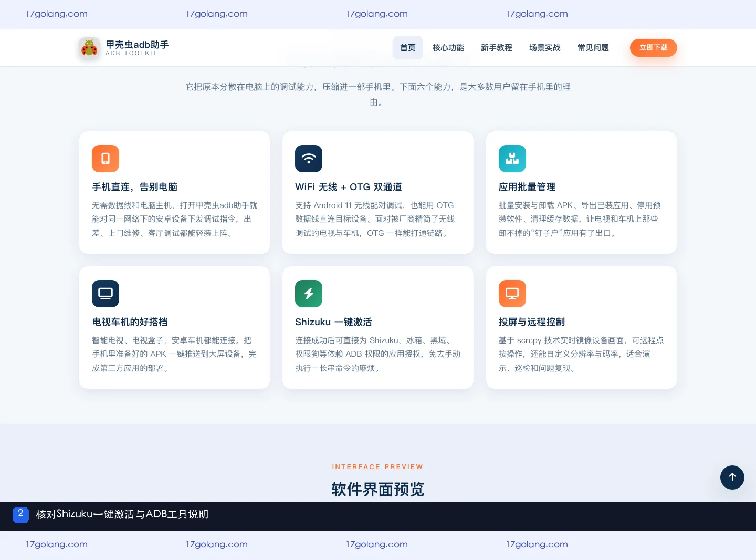The width and height of the screenshot is (756, 560).
Task: Open the 核心功能 nav item
Action: pos(448,48)
